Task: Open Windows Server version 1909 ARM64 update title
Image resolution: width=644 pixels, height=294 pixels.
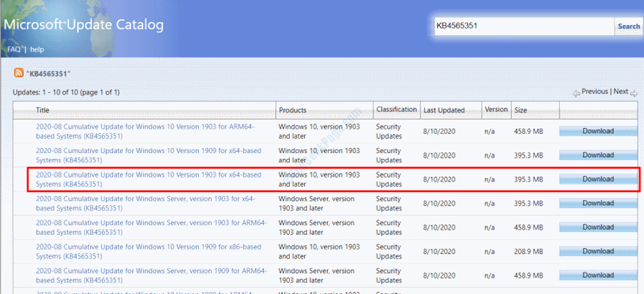Action: click(x=151, y=275)
